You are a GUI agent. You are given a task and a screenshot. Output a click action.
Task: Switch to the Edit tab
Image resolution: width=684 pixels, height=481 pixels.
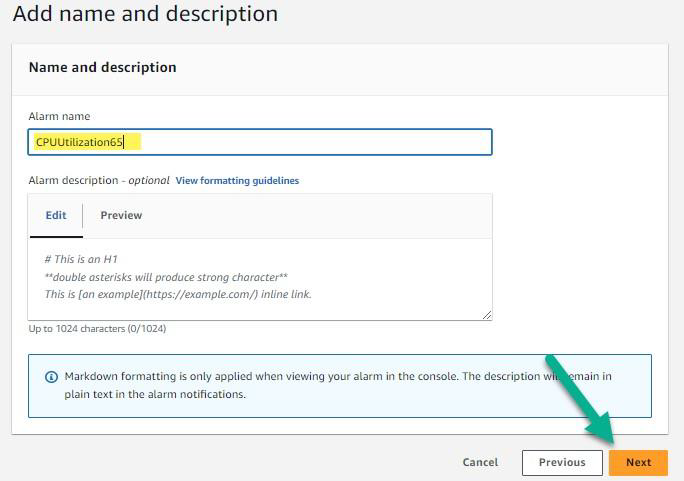click(56, 215)
